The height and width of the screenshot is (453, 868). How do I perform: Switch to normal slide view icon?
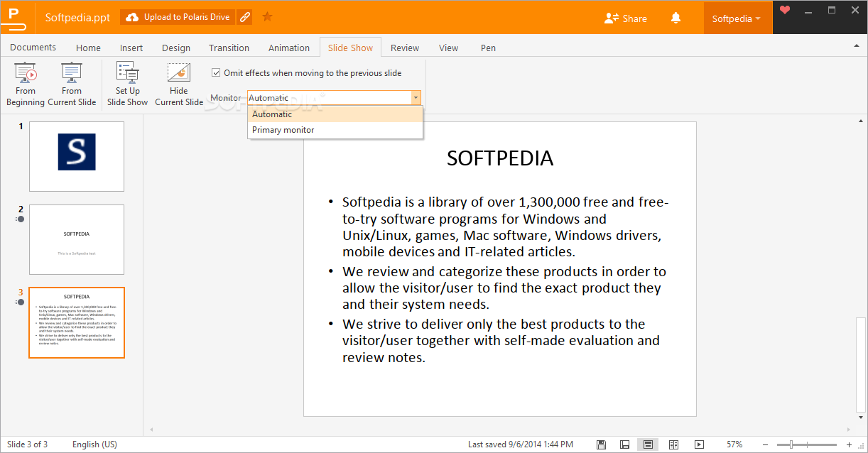[x=648, y=444]
